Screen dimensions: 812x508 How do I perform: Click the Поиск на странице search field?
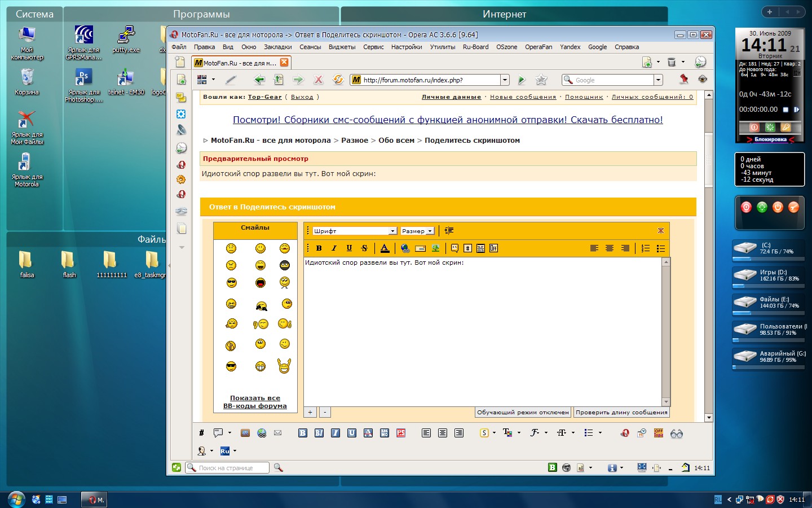click(x=228, y=467)
